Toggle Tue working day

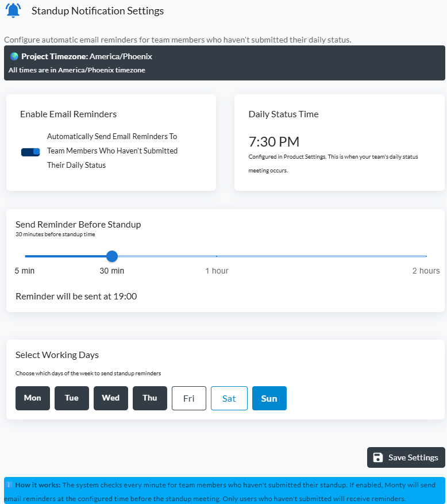click(72, 398)
